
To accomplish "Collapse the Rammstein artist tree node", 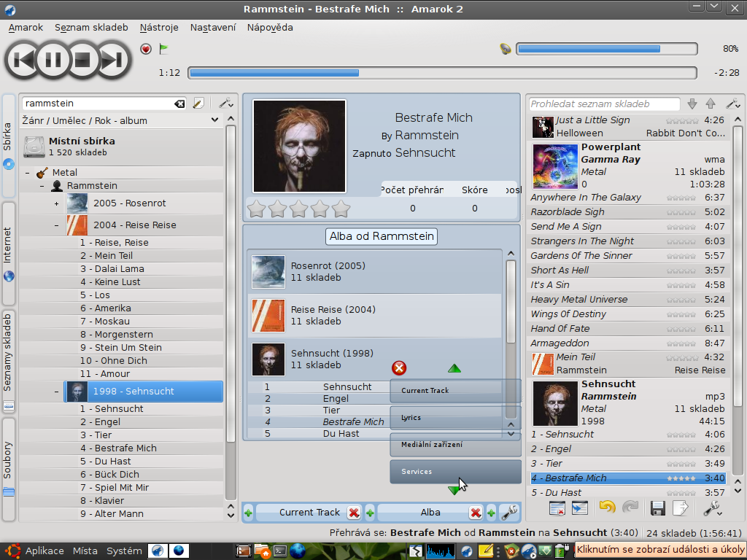I will pyautogui.click(x=42, y=186).
